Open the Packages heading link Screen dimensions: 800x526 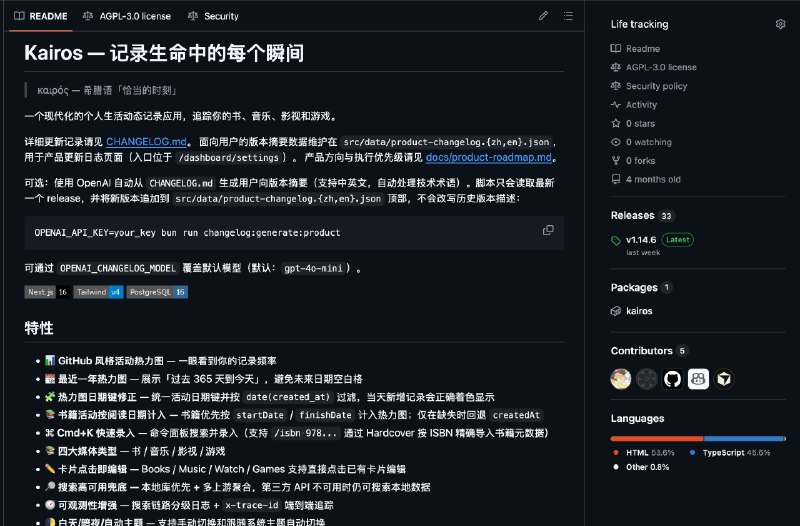tap(634, 288)
